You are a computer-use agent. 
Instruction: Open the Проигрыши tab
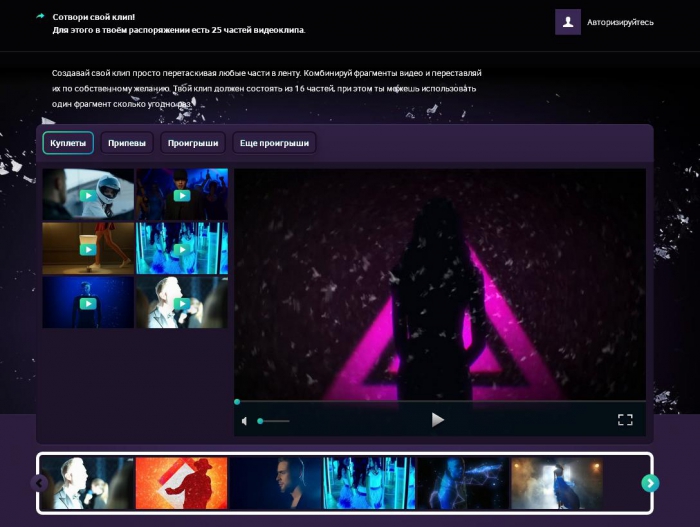pyautogui.click(x=193, y=143)
